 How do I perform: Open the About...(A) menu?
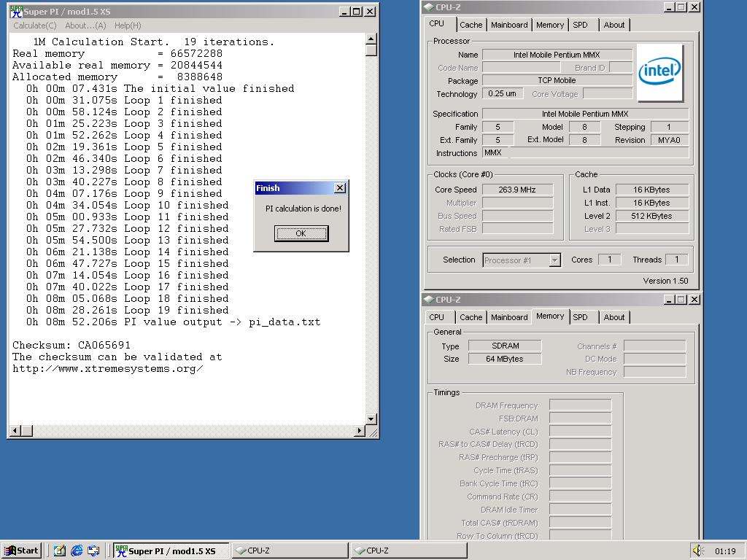click(x=86, y=26)
